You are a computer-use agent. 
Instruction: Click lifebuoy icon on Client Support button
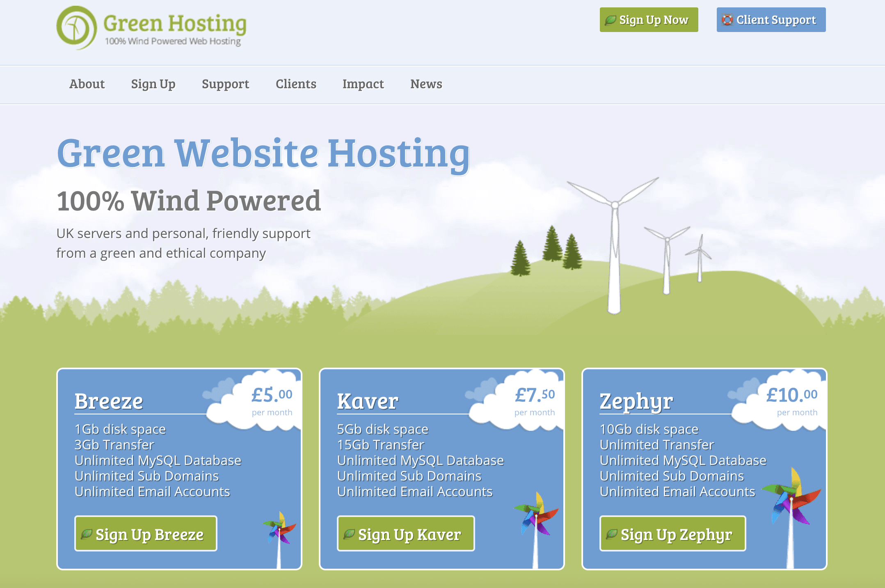tap(727, 20)
